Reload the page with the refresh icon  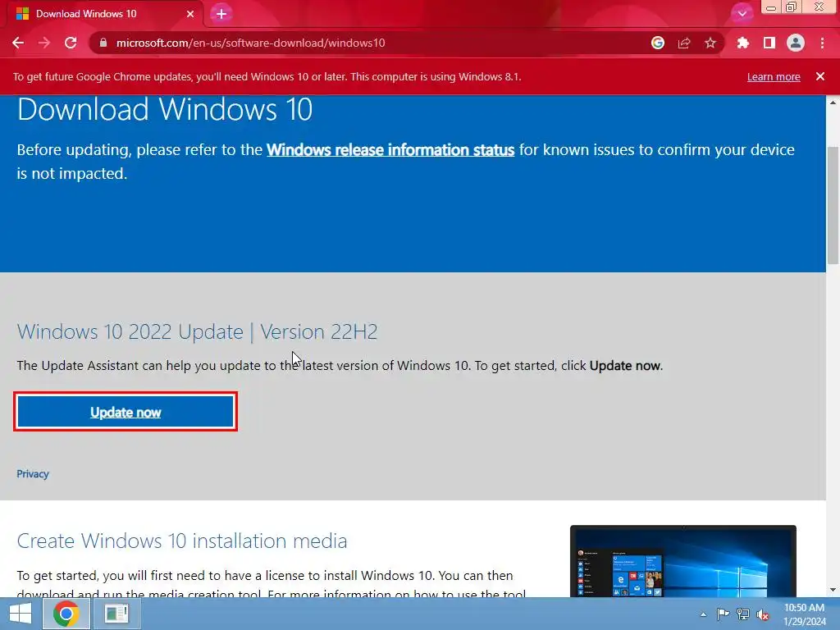click(71, 43)
